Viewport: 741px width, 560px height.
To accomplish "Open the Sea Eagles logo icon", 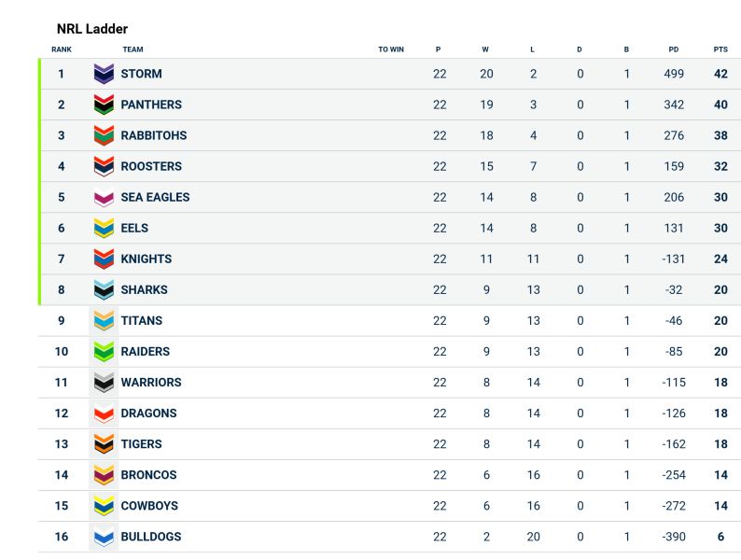I will [x=104, y=197].
